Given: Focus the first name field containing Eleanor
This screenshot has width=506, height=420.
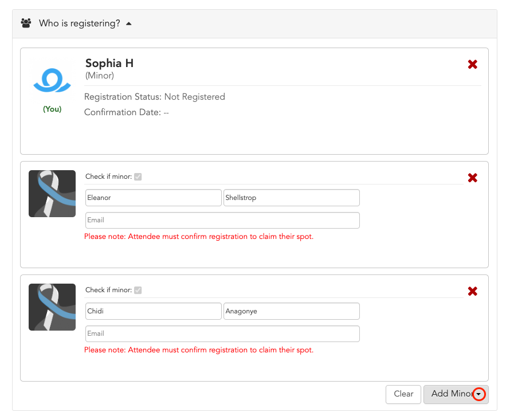Looking at the screenshot, I should 153,198.
